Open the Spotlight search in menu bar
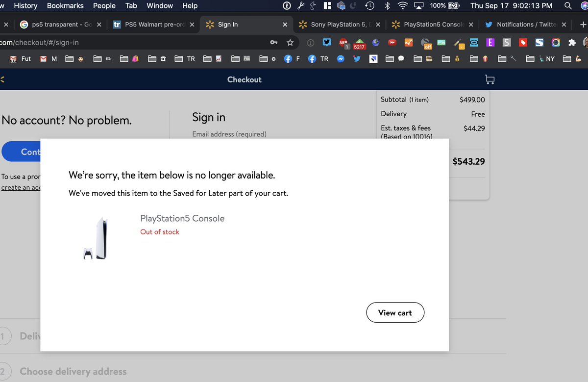This screenshot has width=588, height=382. click(x=568, y=6)
